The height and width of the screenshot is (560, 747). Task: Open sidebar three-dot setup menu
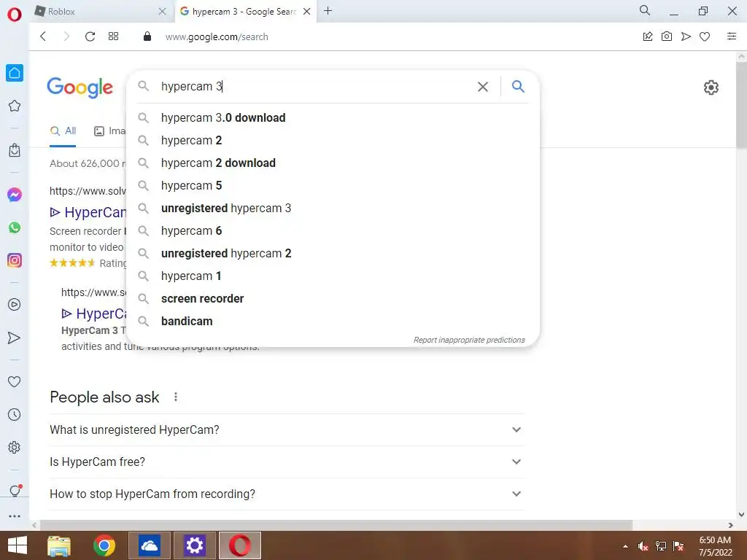click(x=15, y=516)
